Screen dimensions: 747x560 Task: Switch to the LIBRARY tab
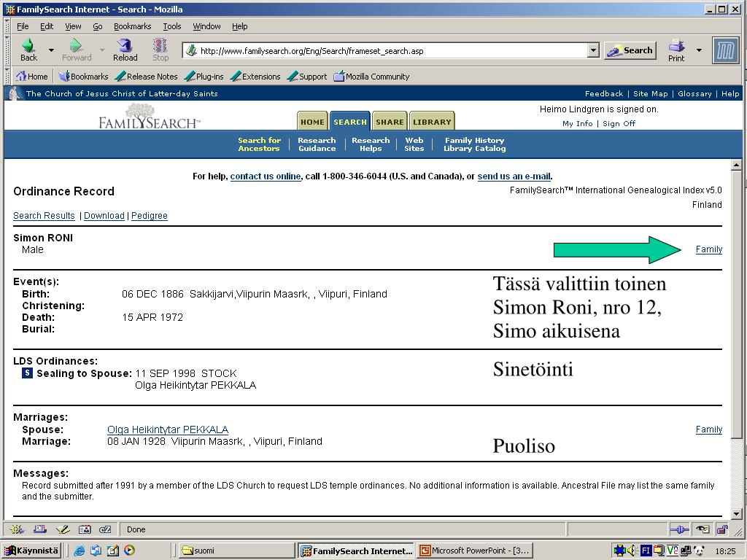click(432, 122)
